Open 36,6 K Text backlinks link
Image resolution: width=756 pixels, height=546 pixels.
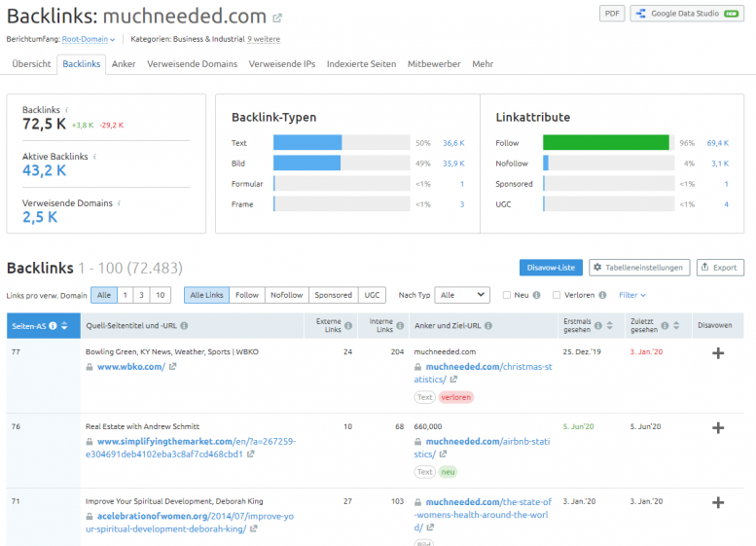click(453, 143)
